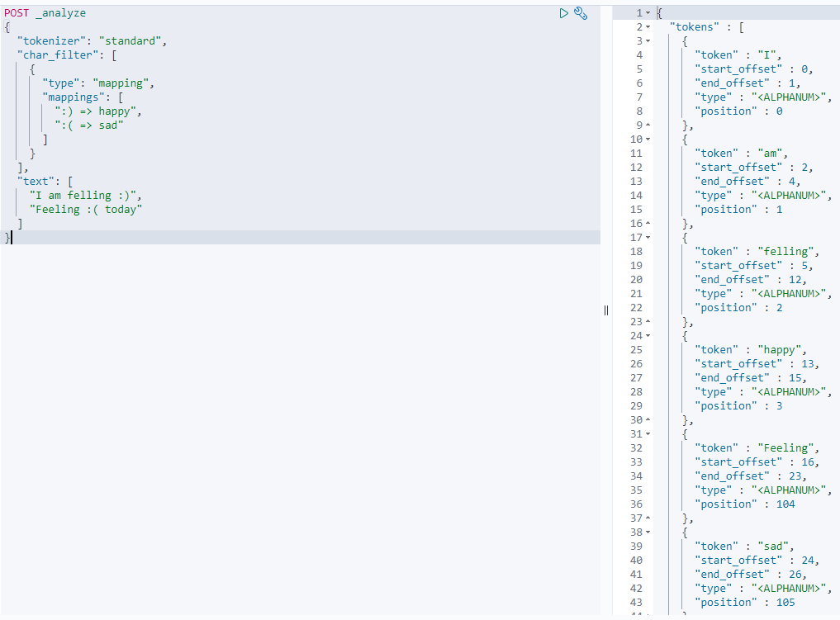The width and height of the screenshot is (840, 620).
Task: Click the ":) => happy" mapping string
Action: click(99, 111)
